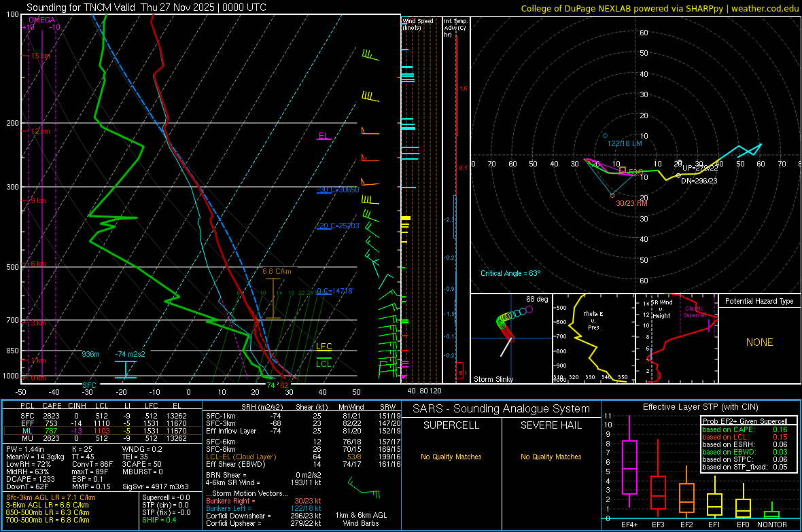Click the sounding title for TNCM
The height and width of the screenshot is (532, 802).
[146, 7]
